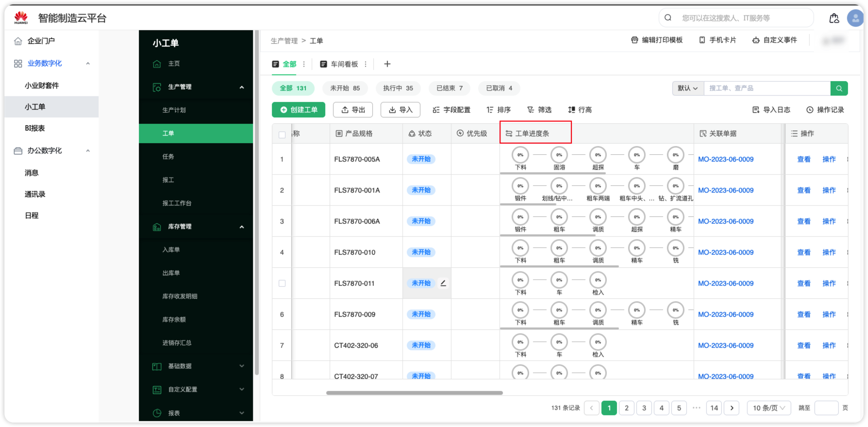Click the search magnifier icon button
Screen dimensions: 868x427
839,88
